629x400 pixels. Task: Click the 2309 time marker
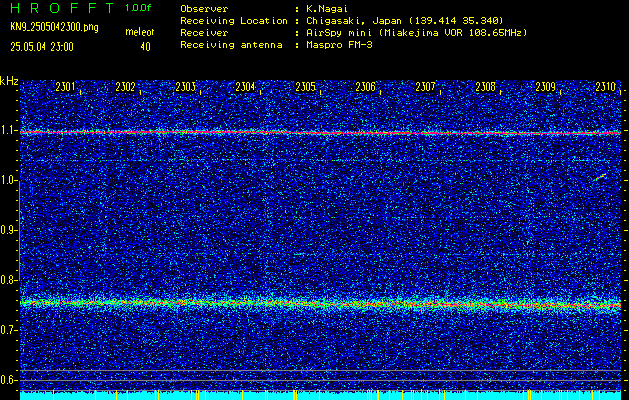tap(546, 87)
